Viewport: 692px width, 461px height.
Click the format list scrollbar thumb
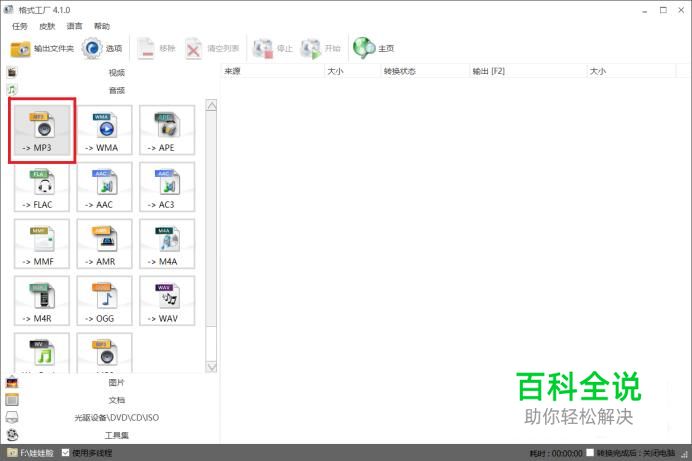[x=211, y=219]
